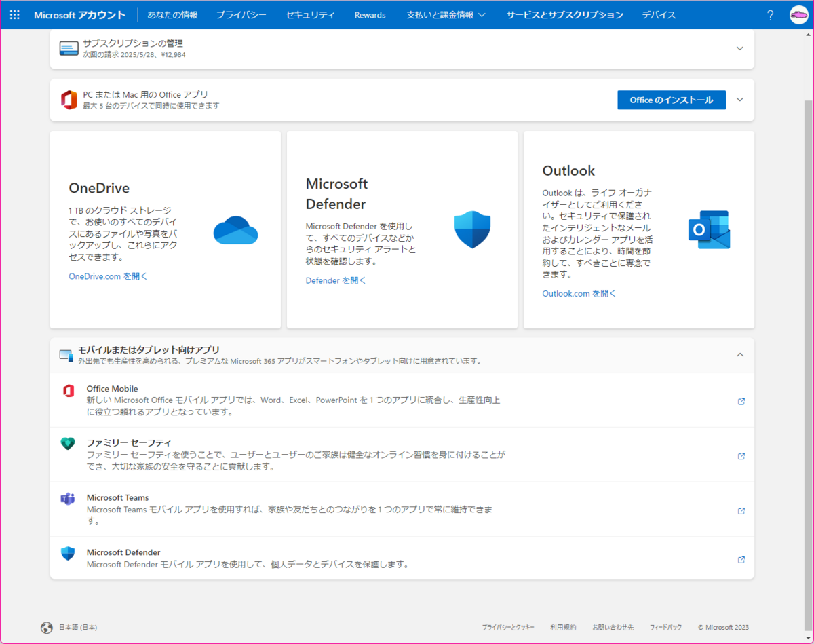Select サービスとサブスクリプション tab
814x644 pixels.
pyautogui.click(x=564, y=15)
